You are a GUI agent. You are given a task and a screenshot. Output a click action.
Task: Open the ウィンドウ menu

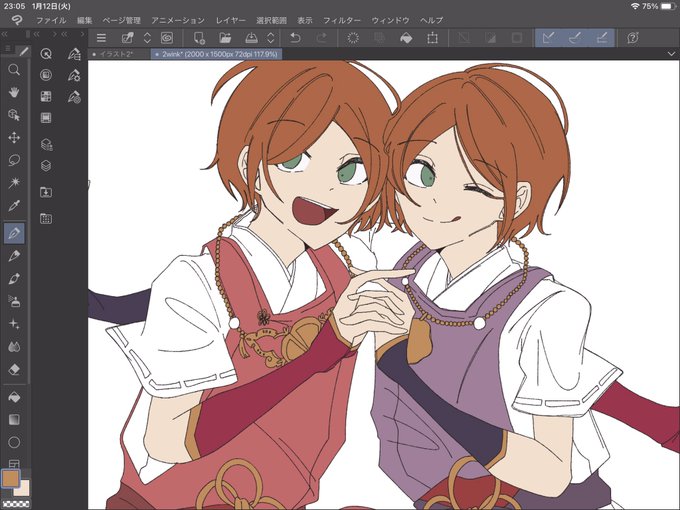point(390,20)
